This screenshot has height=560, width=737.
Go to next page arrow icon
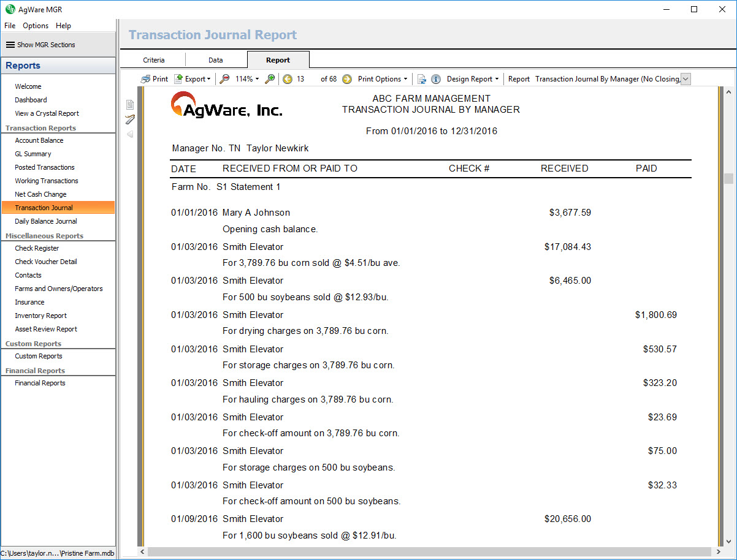[x=347, y=79]
